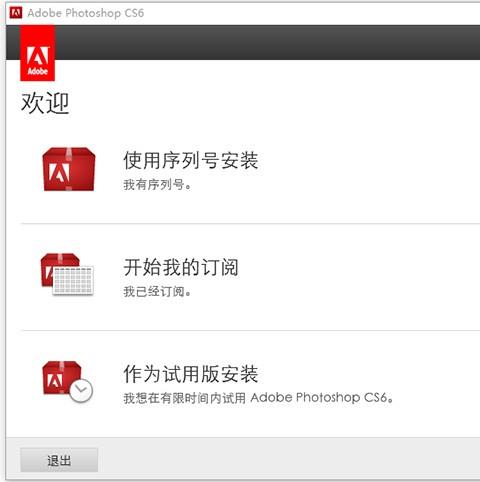Screen dimensions: 480x482
Task: Click the clock badge on trial icon
Action: click(81, 390)
